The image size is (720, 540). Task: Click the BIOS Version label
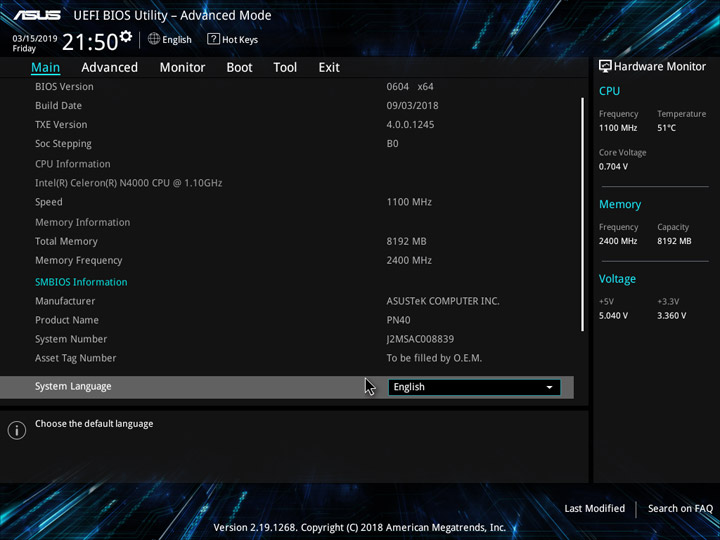pos(64,86)
